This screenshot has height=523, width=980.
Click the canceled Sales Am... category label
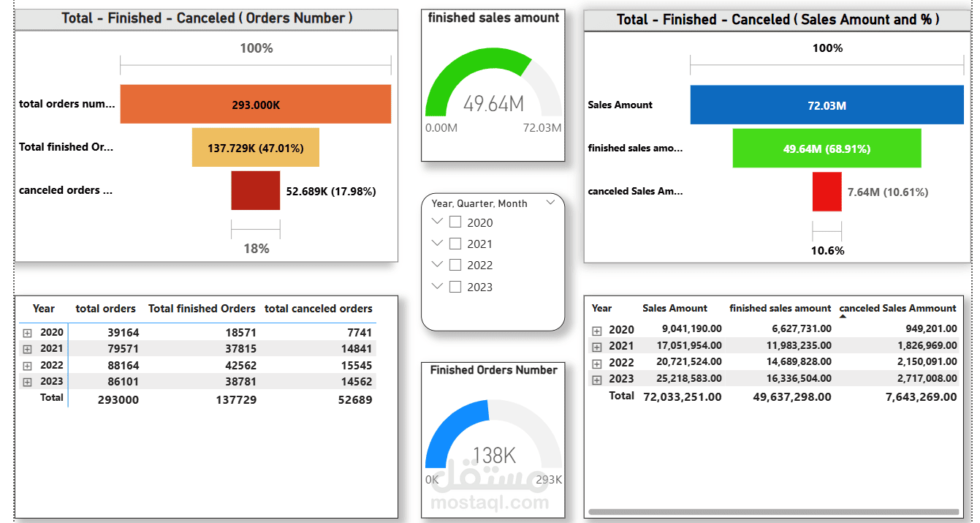(x=635, y=191)
